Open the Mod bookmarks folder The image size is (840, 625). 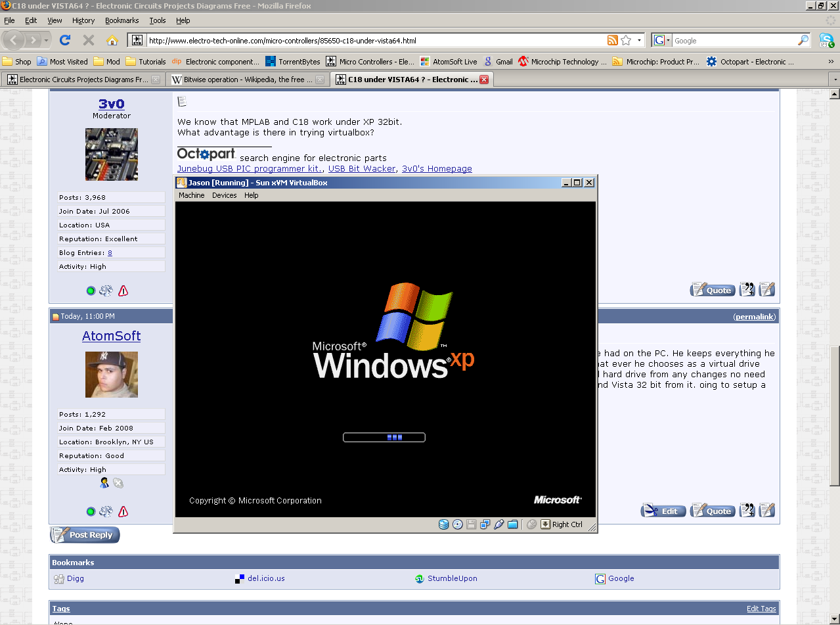pos(106,61)
